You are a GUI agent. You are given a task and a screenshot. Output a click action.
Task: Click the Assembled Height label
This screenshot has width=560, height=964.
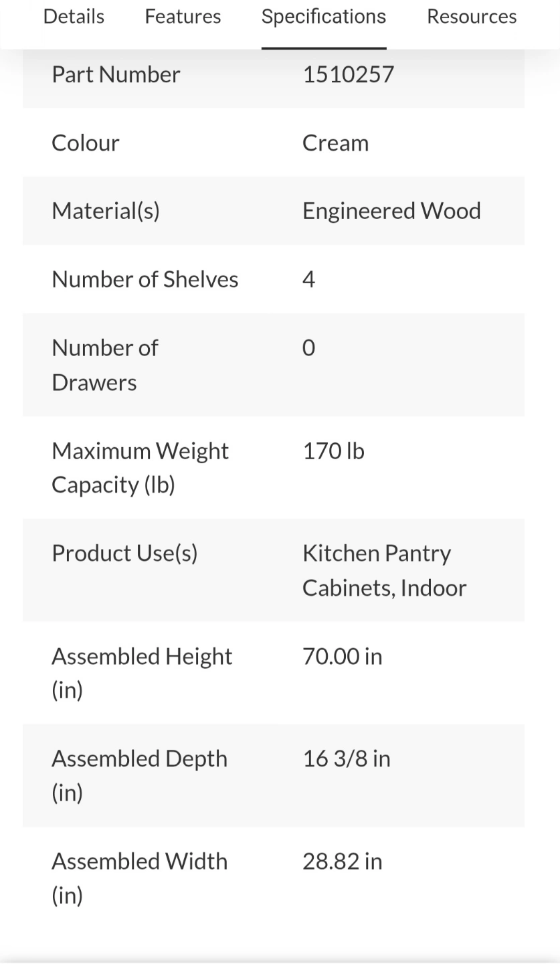[142, 673]
